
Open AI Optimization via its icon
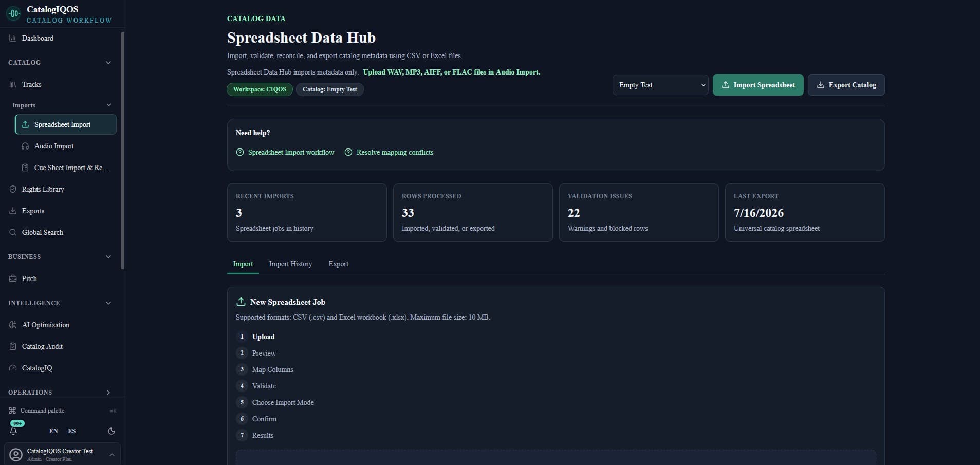pos(13,325)
